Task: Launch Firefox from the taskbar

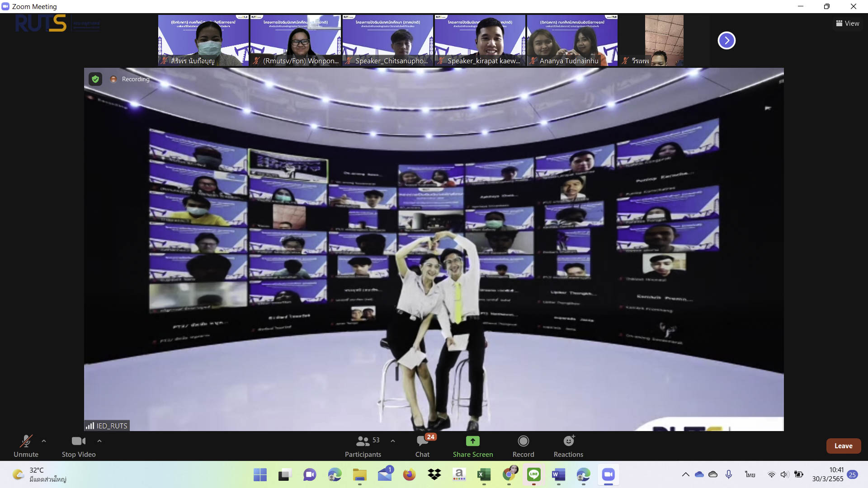Action: 410,474
